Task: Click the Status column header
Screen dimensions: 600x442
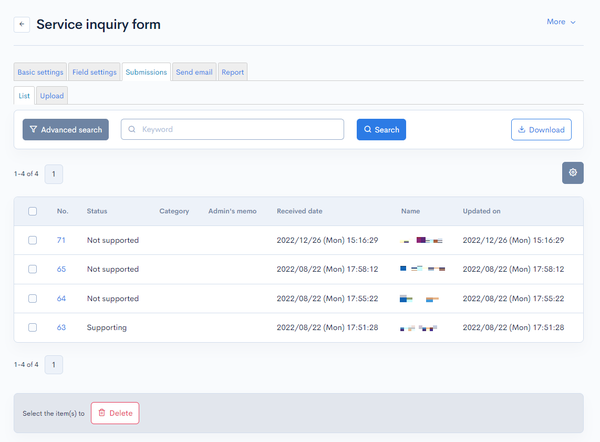Action: tap(97, 211)
